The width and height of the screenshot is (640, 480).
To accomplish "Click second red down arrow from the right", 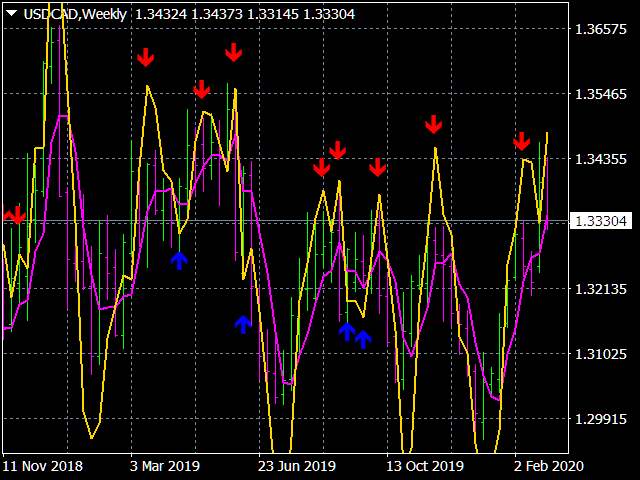I will click(433, 124).
